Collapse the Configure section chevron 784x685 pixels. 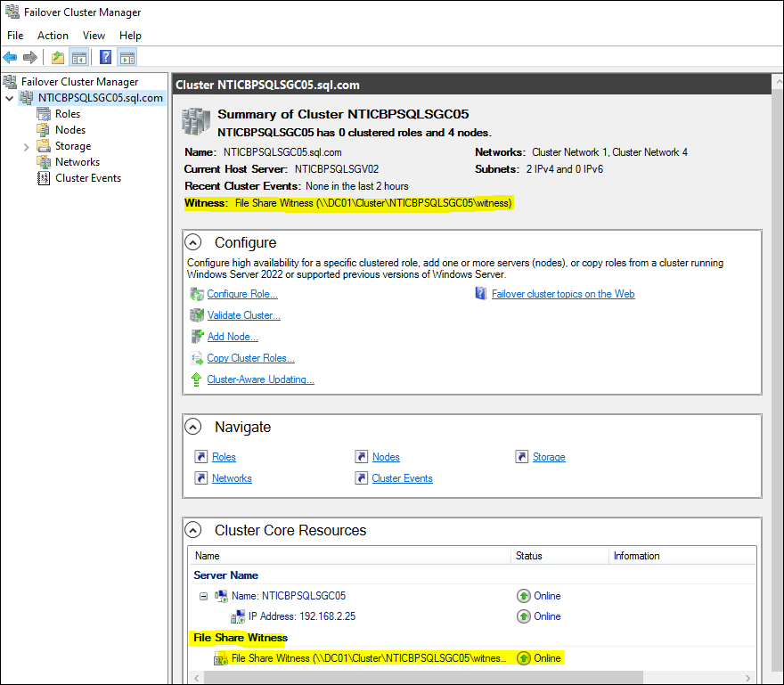(x=193, y=242)
